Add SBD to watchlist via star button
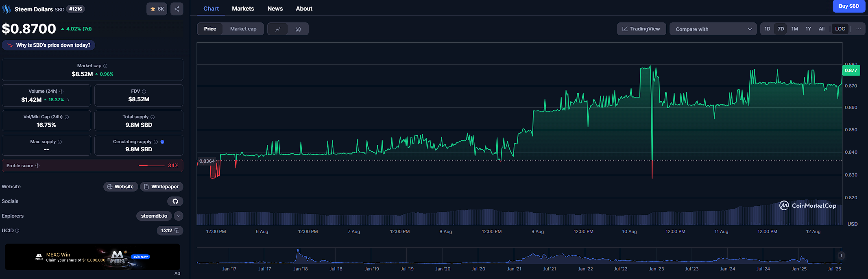Screen dimensions: 868x279 pyautogui.click(x=157, y=9)
